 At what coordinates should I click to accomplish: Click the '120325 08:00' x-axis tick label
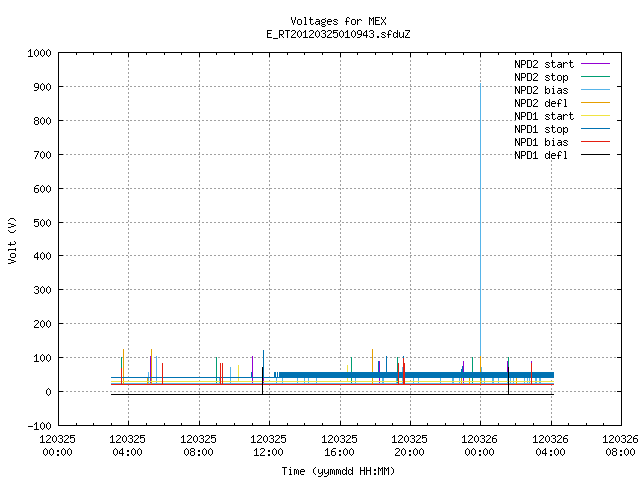(x=198, y=446)
